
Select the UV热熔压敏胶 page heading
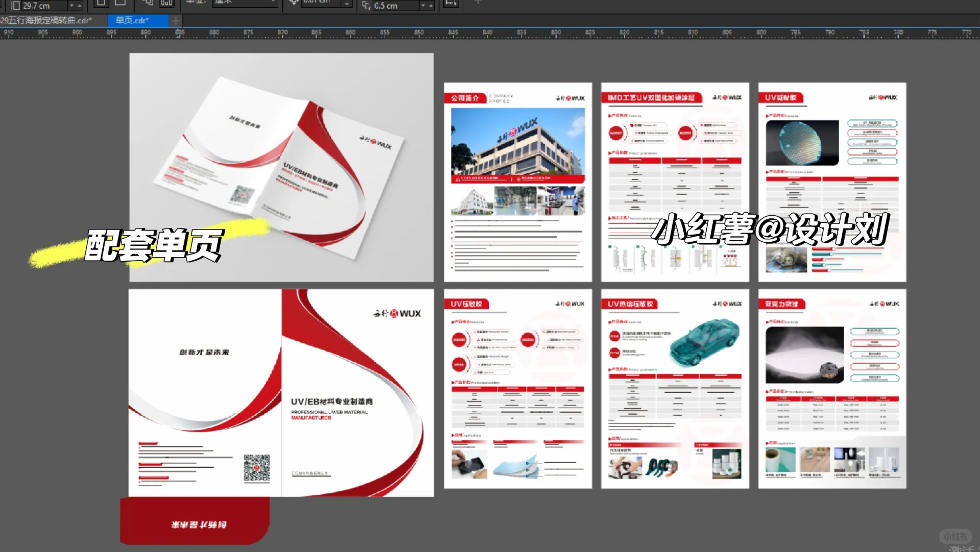[630, 304]
